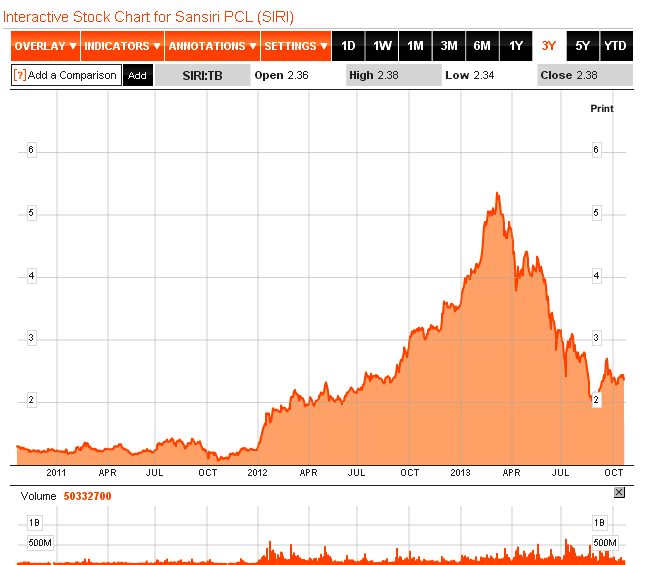This screenshot has width=647, height=565.
Task: Focus the Add a Comparison field
Action: tap(66, 75)
